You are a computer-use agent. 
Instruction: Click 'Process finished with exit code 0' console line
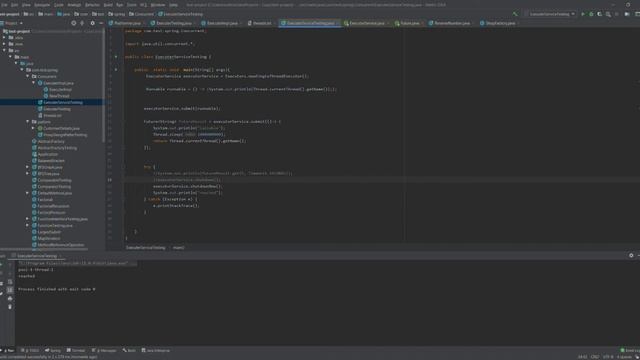pos(56,289)
